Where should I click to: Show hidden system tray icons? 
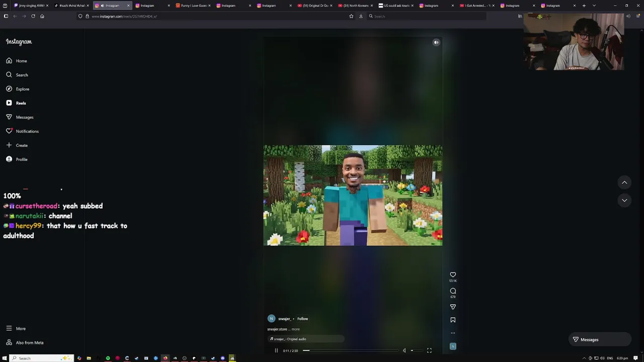(x=584, y=358)
